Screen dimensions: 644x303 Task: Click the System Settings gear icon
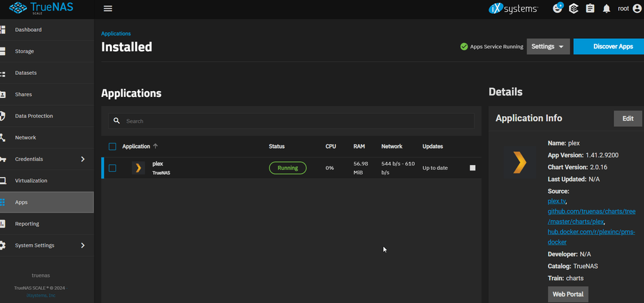coord(2,246)
